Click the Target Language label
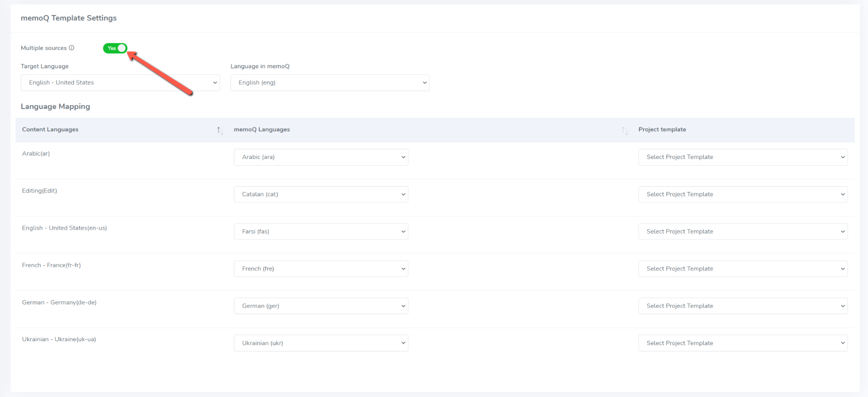The width and height of the screenshot is (868, 397). [45, 66]
